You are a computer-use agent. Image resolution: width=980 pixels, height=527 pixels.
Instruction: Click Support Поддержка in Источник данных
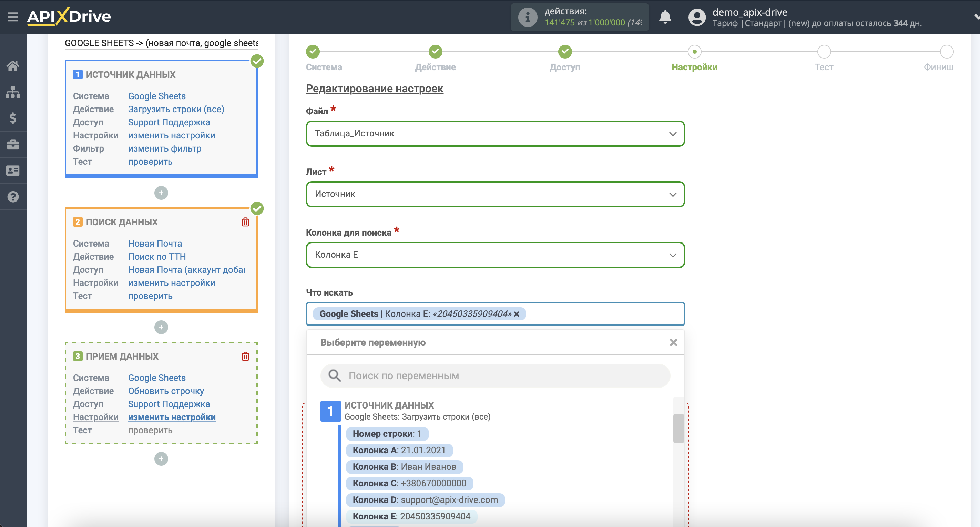click(169, 122)
